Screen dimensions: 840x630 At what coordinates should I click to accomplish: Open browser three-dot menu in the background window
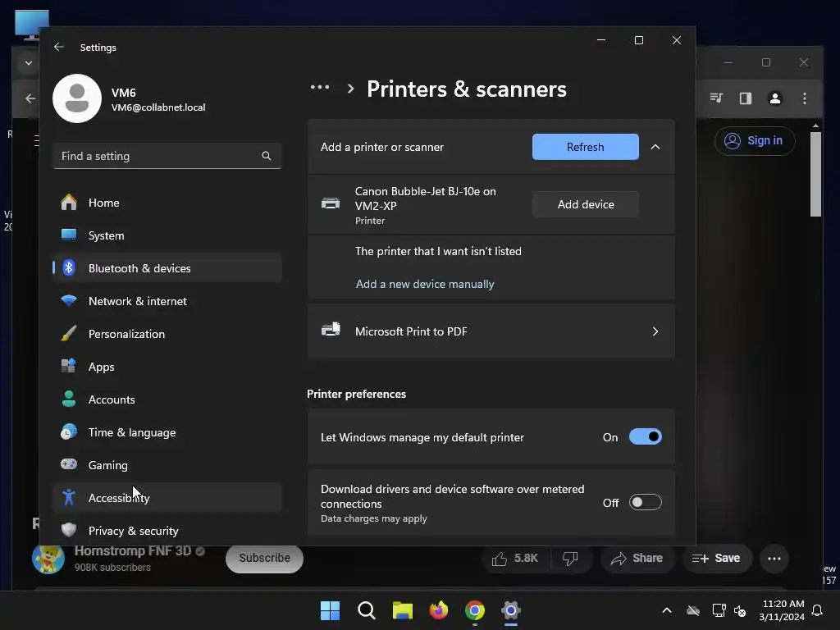804,98
